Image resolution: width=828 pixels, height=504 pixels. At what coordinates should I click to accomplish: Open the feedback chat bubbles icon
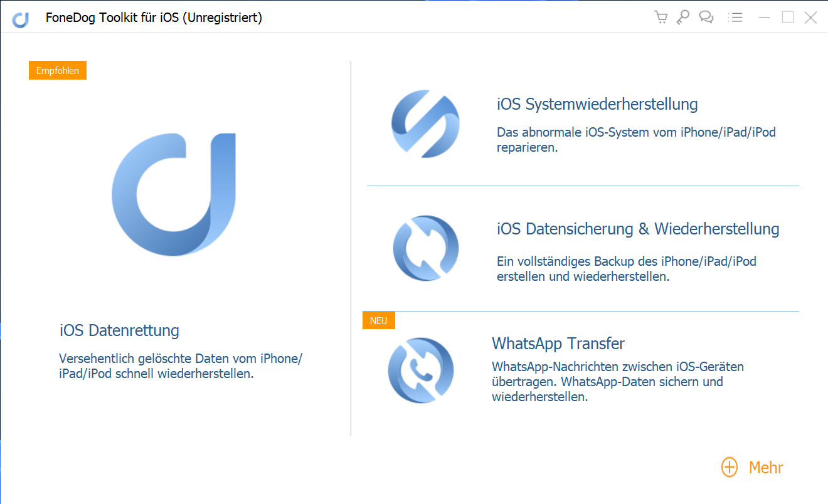pos(706,18)
